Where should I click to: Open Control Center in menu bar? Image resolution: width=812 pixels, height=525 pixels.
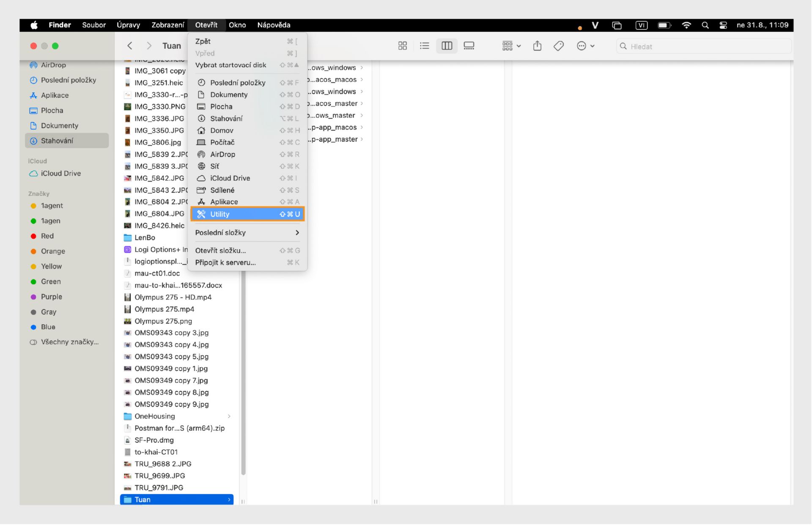pos(723,25)
